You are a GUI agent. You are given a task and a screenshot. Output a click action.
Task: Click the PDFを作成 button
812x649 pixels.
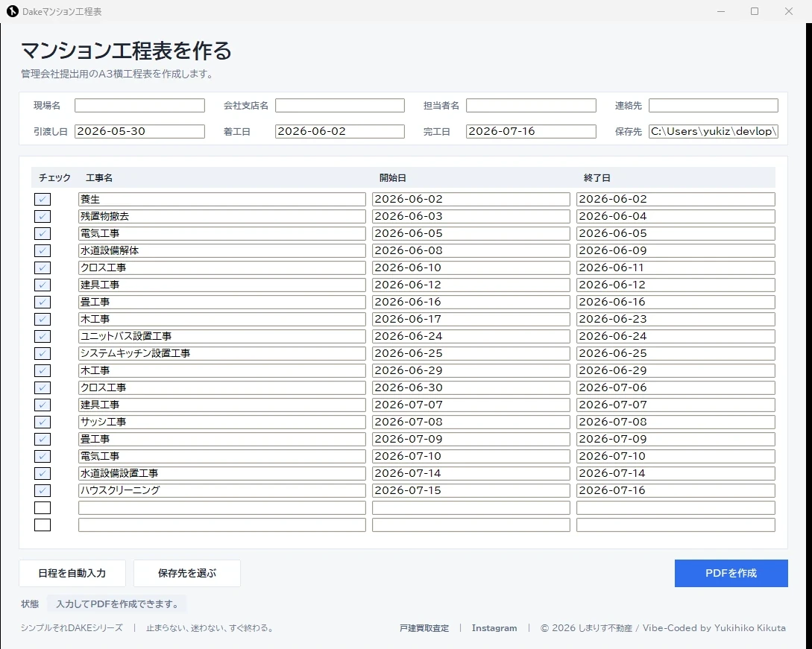click(731, 573)
